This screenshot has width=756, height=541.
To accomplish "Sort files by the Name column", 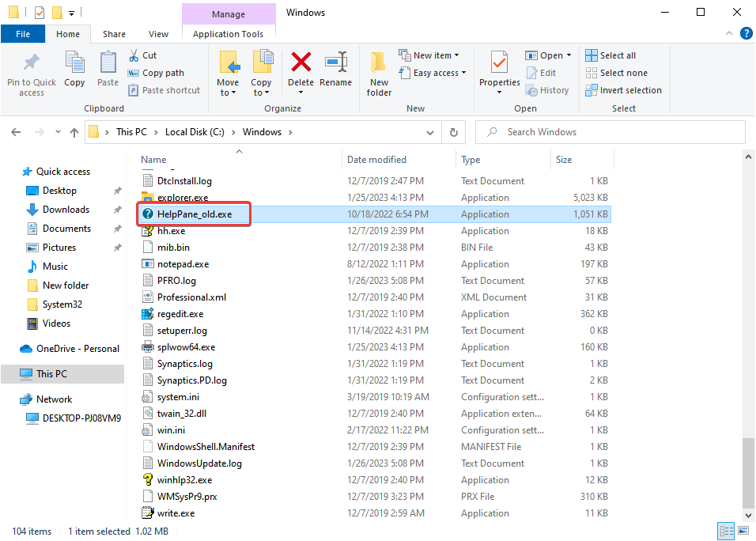I will [153, 160].
